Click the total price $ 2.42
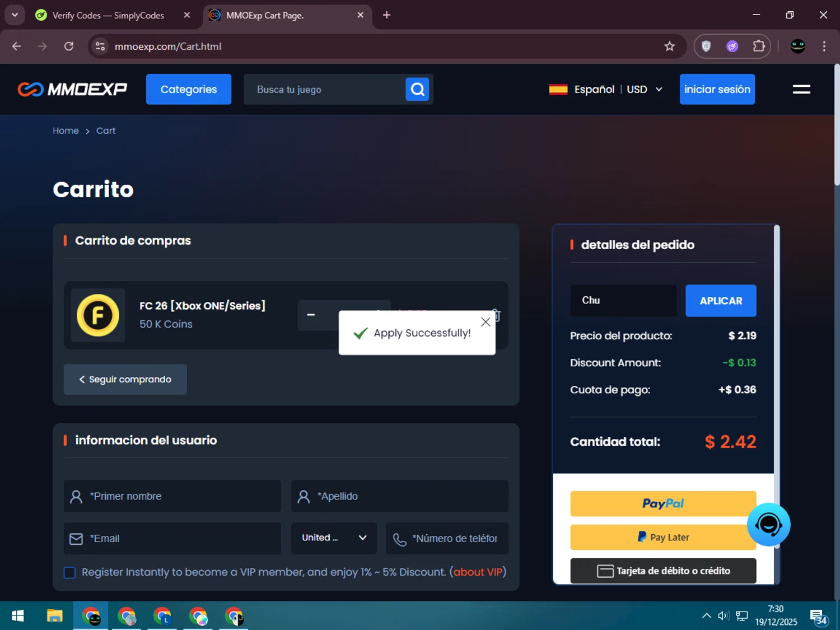 pos(730,442)
